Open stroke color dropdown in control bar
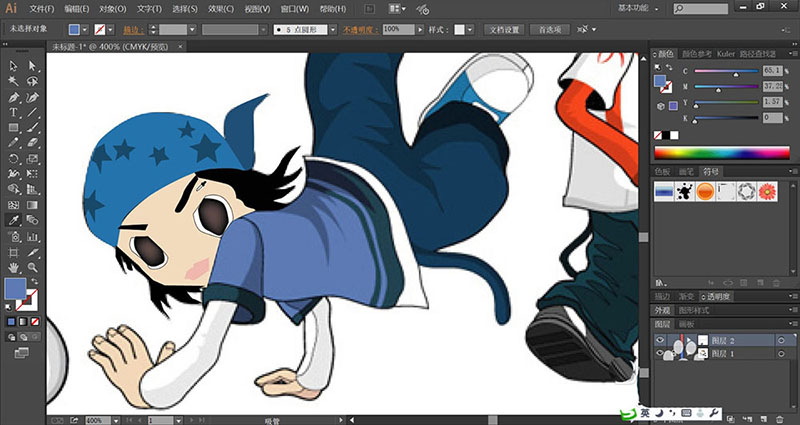 (110, 30)
